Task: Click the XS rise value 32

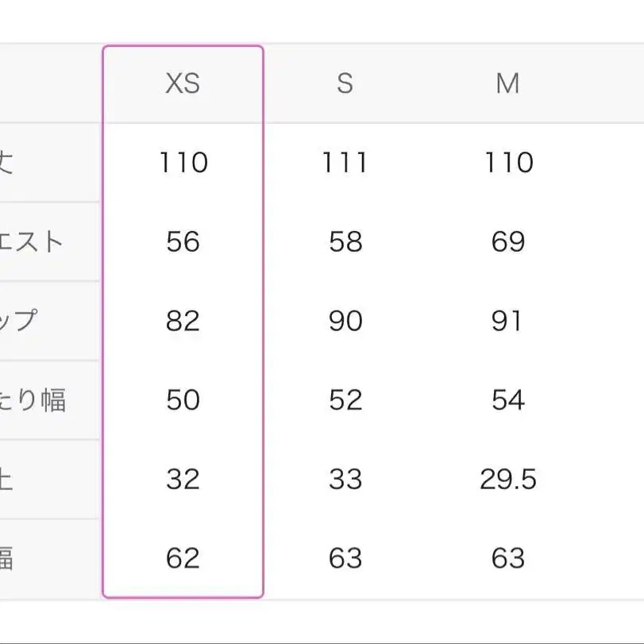Action: click(x=183, y=480)
